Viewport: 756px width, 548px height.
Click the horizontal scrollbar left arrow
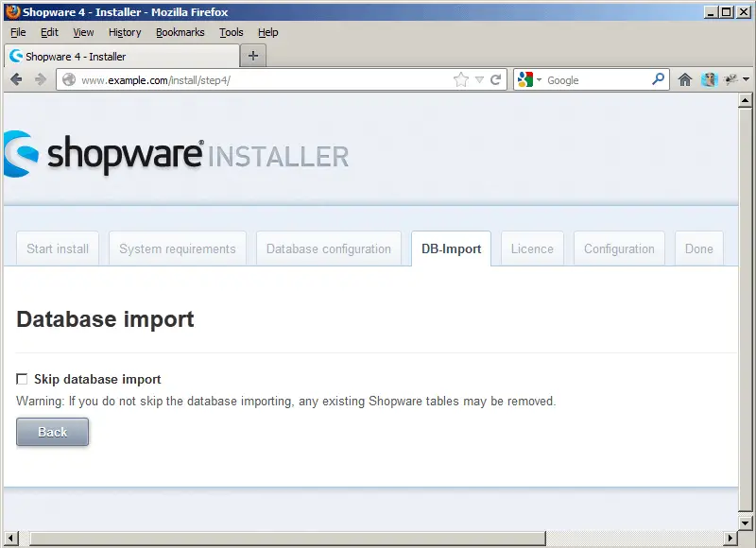(10, 538)
